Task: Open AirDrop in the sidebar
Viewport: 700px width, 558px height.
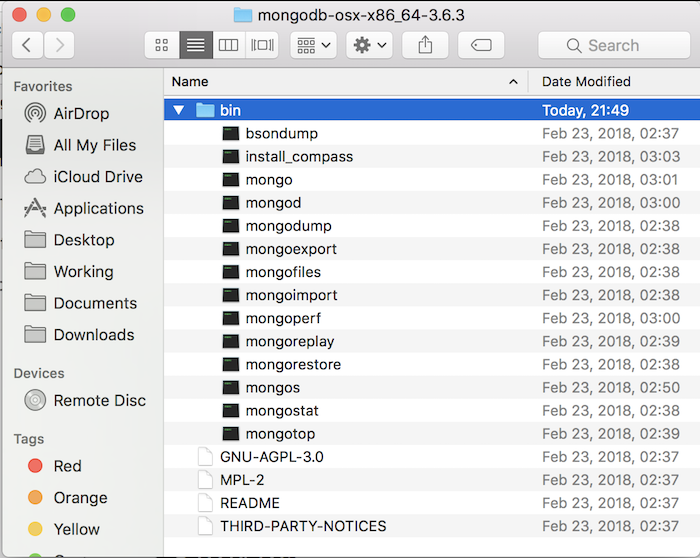Action: click(67, 113)
